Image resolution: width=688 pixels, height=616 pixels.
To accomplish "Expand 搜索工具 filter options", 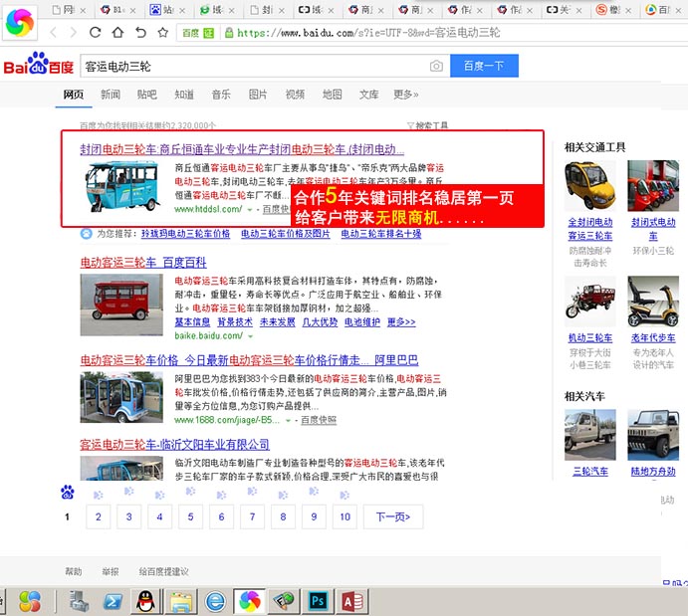I will pos(427,125).
